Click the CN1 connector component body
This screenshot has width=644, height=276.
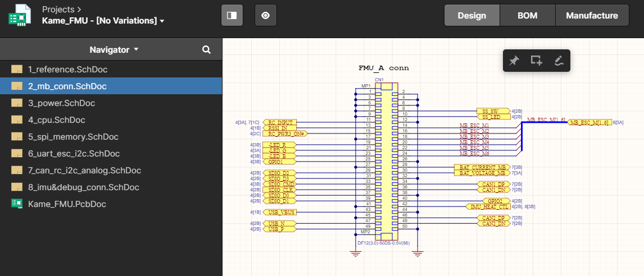pos(387,162)
